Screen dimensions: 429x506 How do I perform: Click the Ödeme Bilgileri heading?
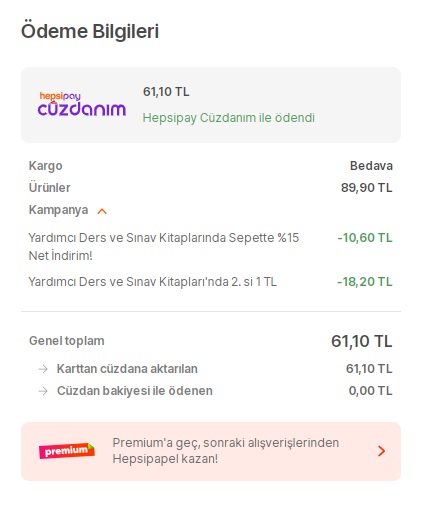[x=90, y=31]
